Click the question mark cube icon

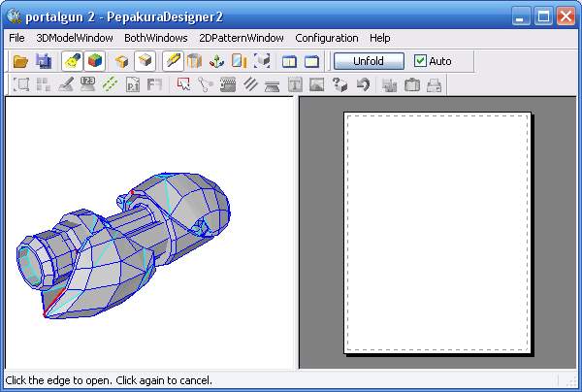click(339, 84)
